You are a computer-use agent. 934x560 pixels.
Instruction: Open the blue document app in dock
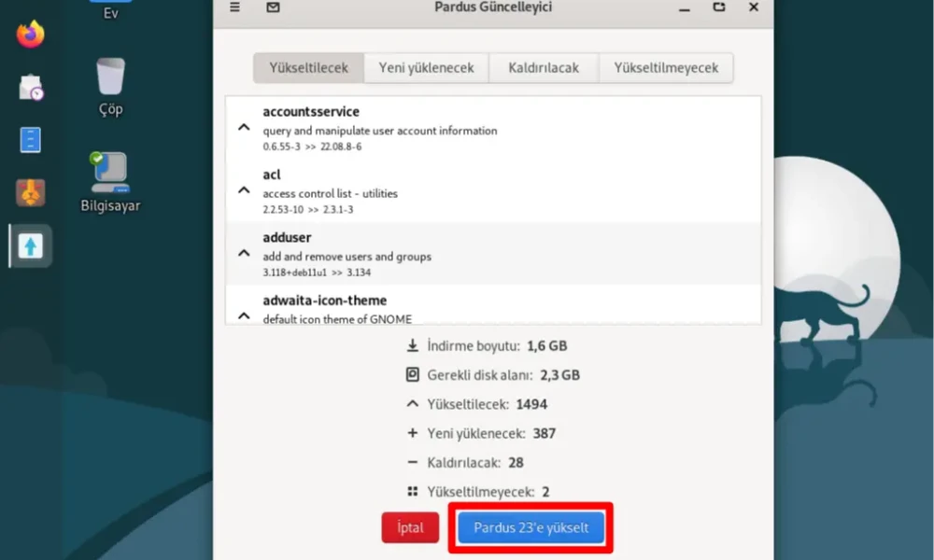(31, 140)
